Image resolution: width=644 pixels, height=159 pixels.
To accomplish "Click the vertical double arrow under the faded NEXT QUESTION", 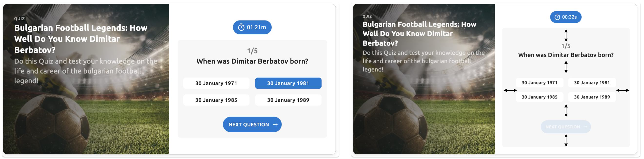I will click(566, 140).
